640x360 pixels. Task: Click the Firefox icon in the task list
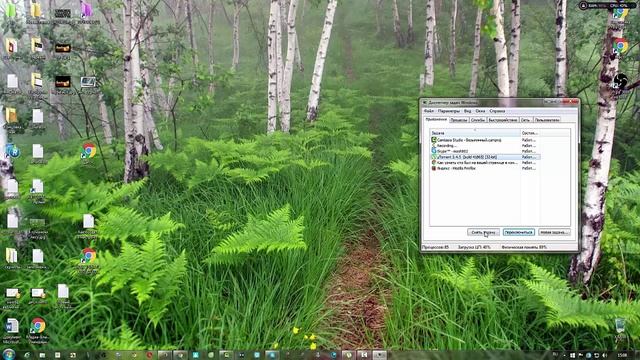pyautogui.click(x=433, y=168)
